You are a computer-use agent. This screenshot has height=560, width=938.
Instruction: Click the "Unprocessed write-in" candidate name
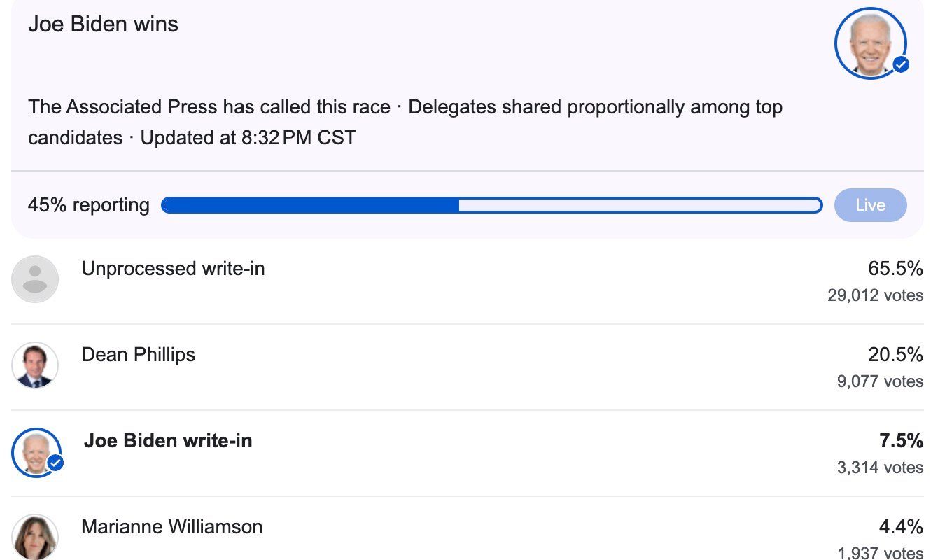173,269
